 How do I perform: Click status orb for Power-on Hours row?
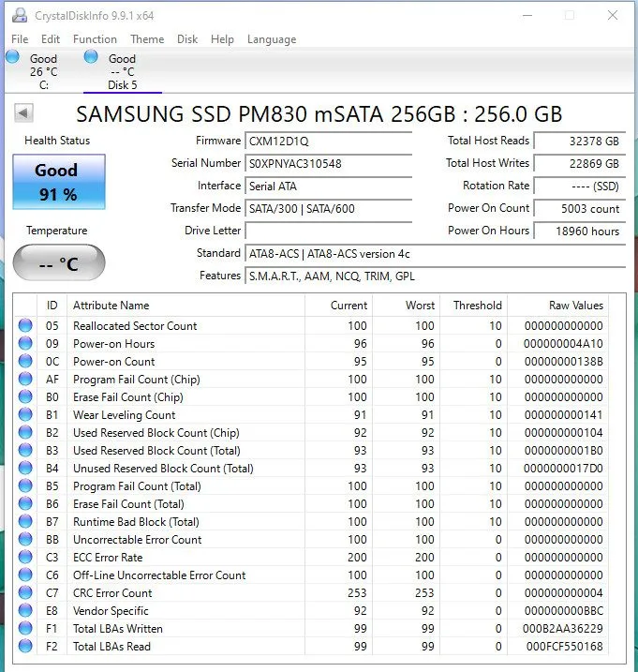point(25,343)
